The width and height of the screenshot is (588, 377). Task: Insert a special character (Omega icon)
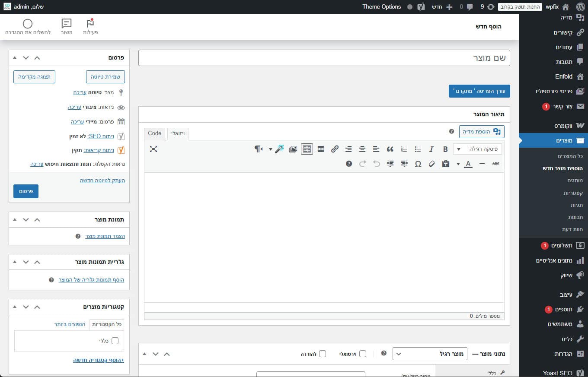(x=418, y=164)
